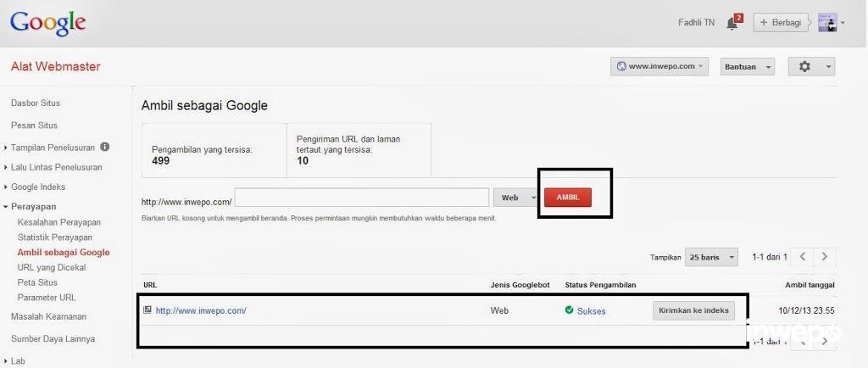Open Peta Situs
Image resolution: width=868 pixels, height=368 pixels.
pyautogui.click(x=37, y=282)
